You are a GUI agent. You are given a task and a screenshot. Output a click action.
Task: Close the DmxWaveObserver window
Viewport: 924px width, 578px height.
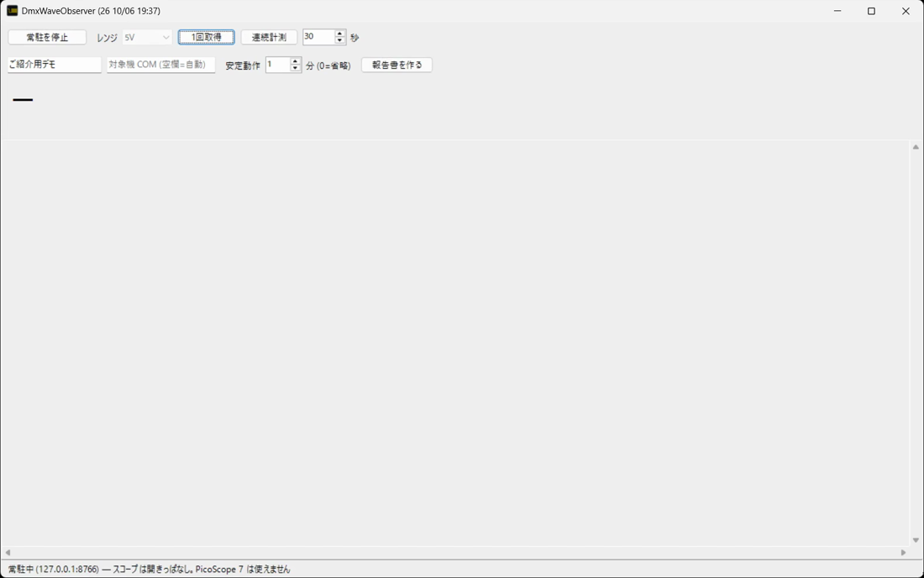tap(906, 11)
